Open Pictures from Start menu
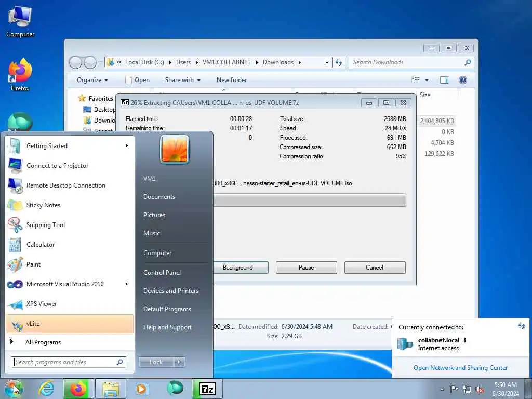The width and height of the screenshot is (532, 399). point(154,215)
